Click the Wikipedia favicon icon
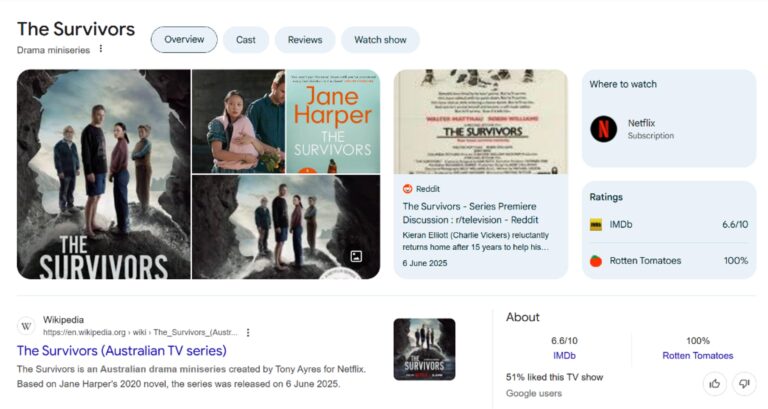 26,326
